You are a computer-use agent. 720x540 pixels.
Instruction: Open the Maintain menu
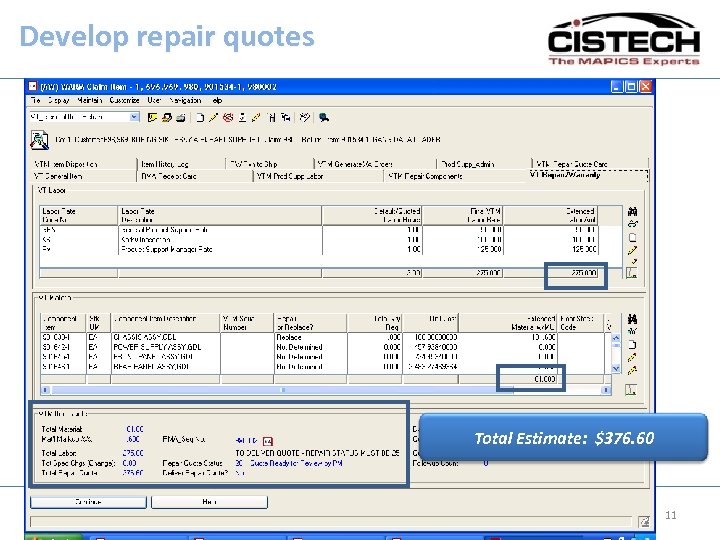(x=90, y=100)
